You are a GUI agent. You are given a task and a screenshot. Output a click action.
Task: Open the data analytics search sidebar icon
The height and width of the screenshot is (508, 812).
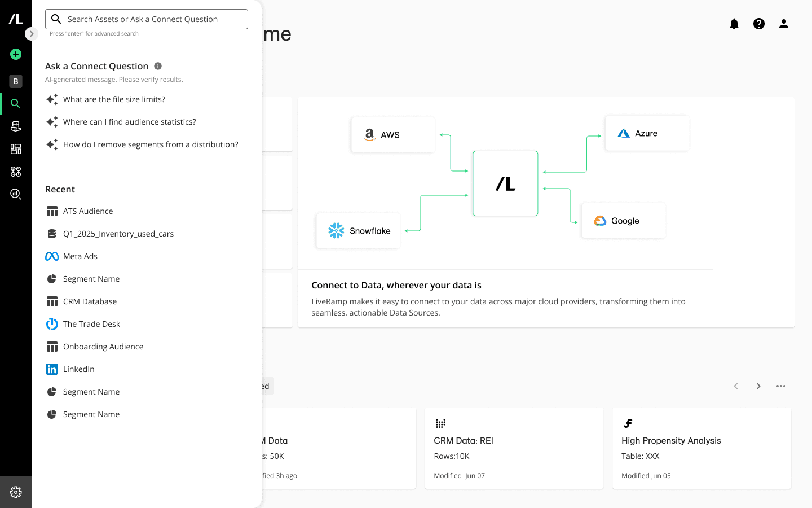tap(16, 194)
